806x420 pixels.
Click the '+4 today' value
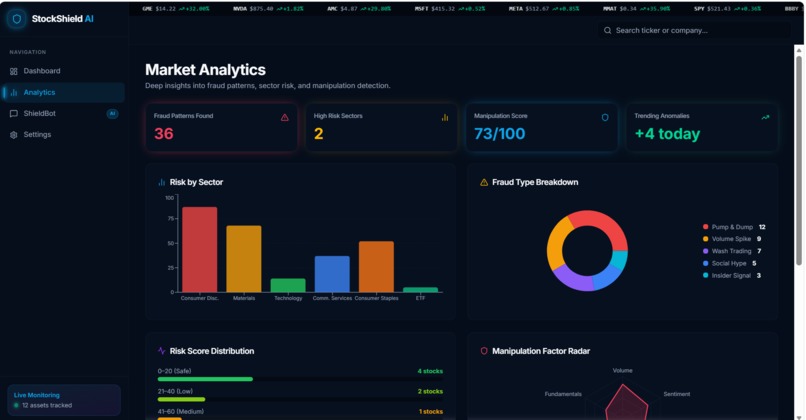point(667,134)
